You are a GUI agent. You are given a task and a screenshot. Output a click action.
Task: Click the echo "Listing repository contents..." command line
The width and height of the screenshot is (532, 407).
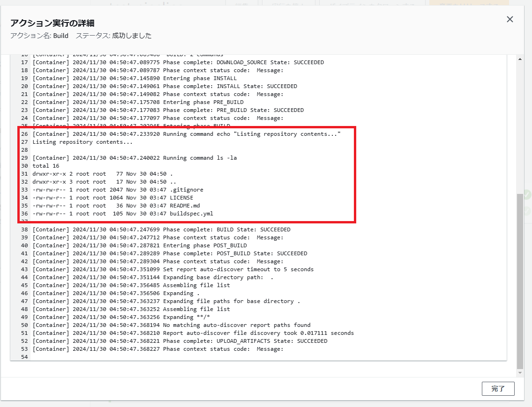pyautogui.click(x=187, y=134)
